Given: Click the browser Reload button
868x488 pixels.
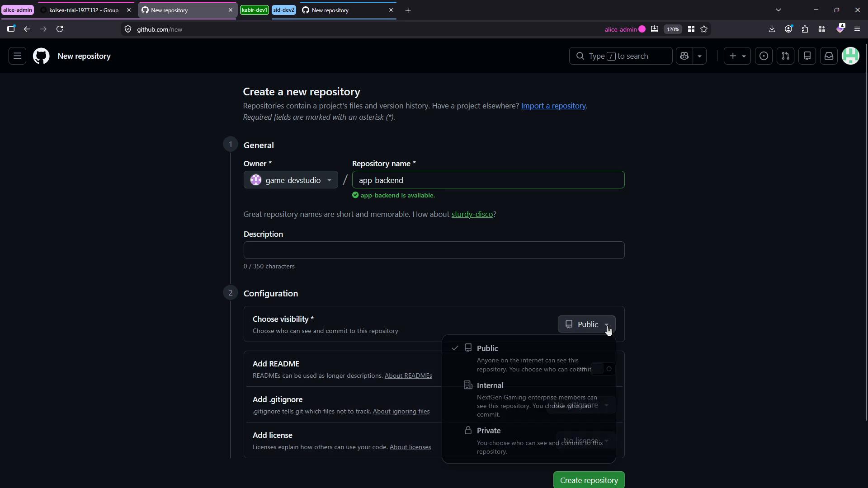Looking at the screenshot, I should pos(60,29).
